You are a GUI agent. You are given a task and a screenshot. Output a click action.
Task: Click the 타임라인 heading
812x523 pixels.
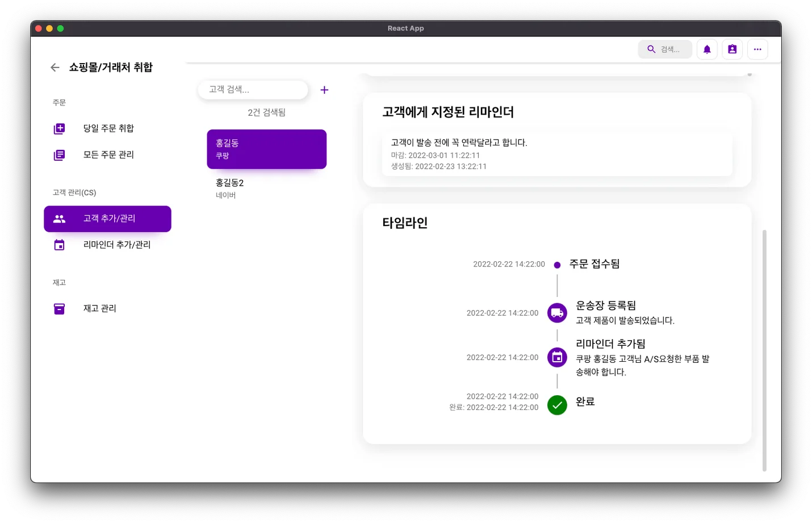coord(405,223)
